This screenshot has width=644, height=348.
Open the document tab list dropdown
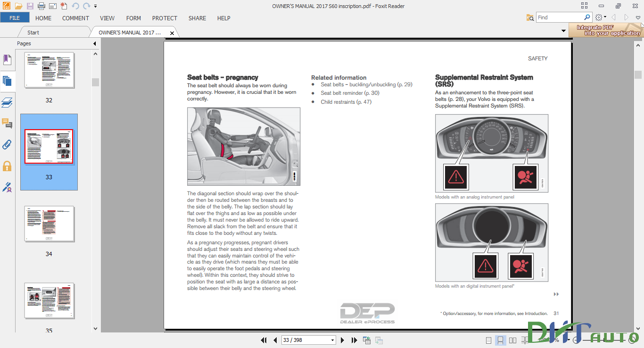tap(564, 30)
